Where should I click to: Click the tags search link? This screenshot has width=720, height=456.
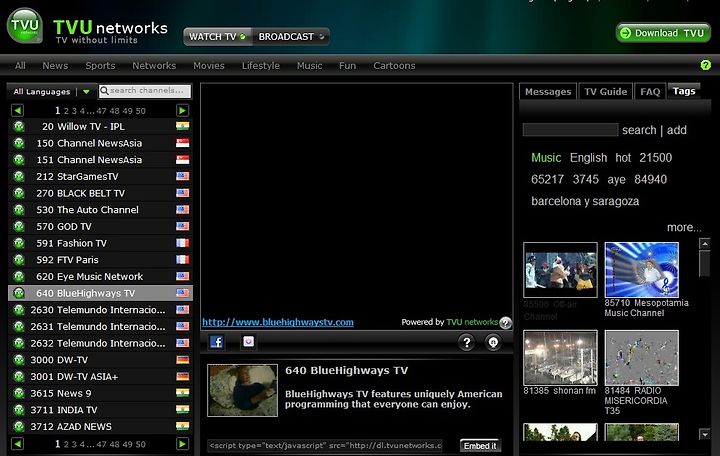639,130
